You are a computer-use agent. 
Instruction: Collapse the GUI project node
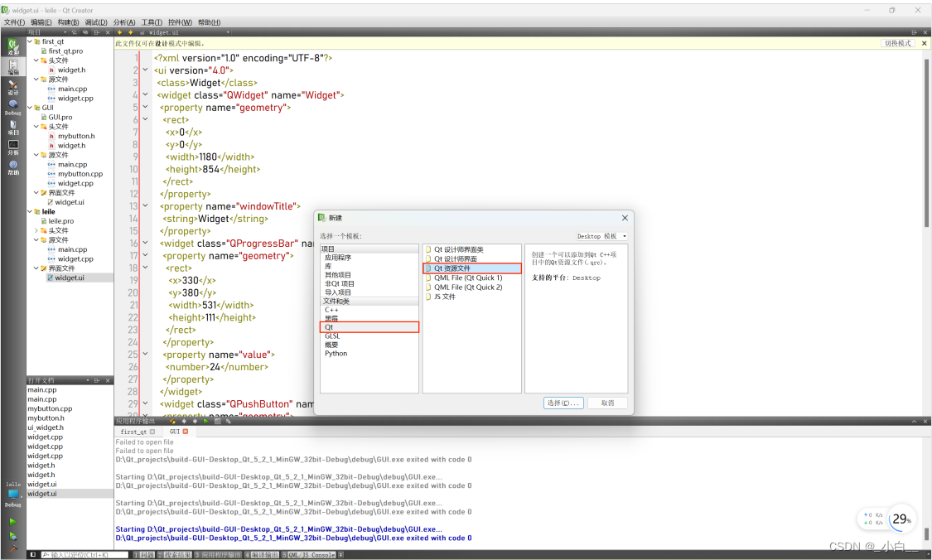(30, 108)
